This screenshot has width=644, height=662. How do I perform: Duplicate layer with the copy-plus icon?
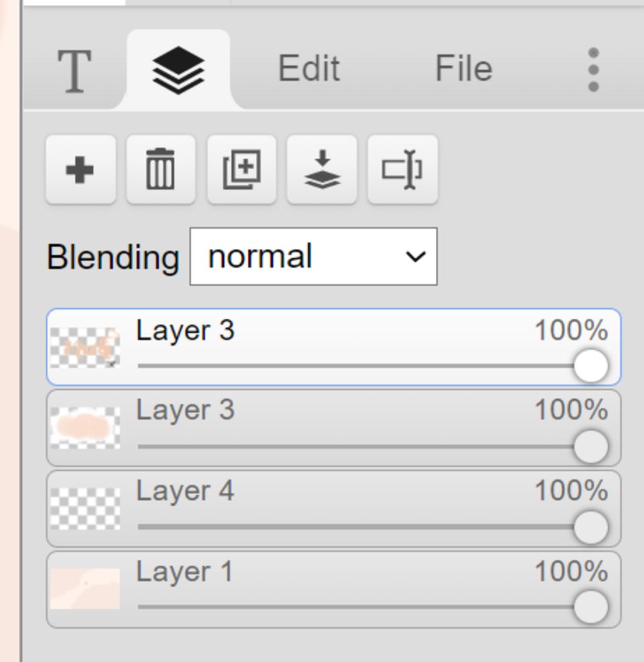[x=241, y=170]
